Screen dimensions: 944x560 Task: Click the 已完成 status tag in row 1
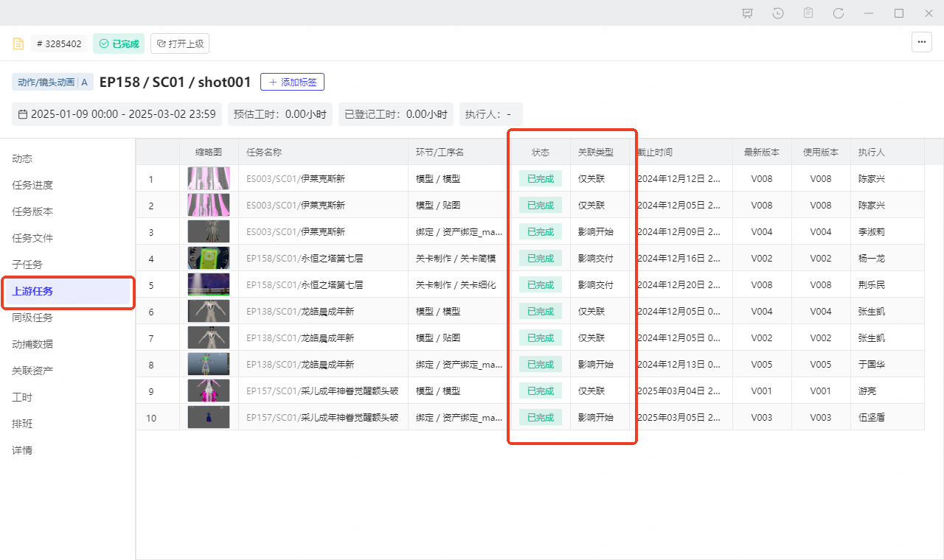coord(540,179)
